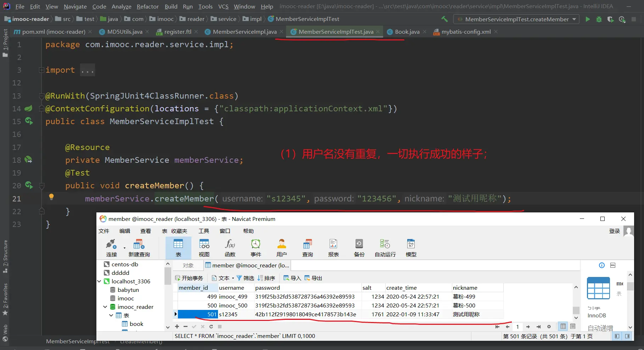
Task: Switch to grid view in Navicat
Action: click(x=563, y=326)
